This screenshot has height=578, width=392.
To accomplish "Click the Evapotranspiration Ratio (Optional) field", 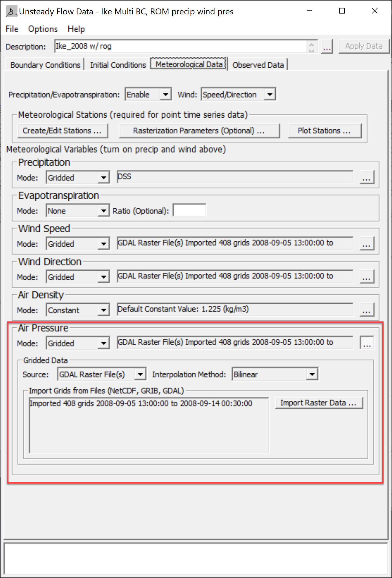I will pos(190,210).
